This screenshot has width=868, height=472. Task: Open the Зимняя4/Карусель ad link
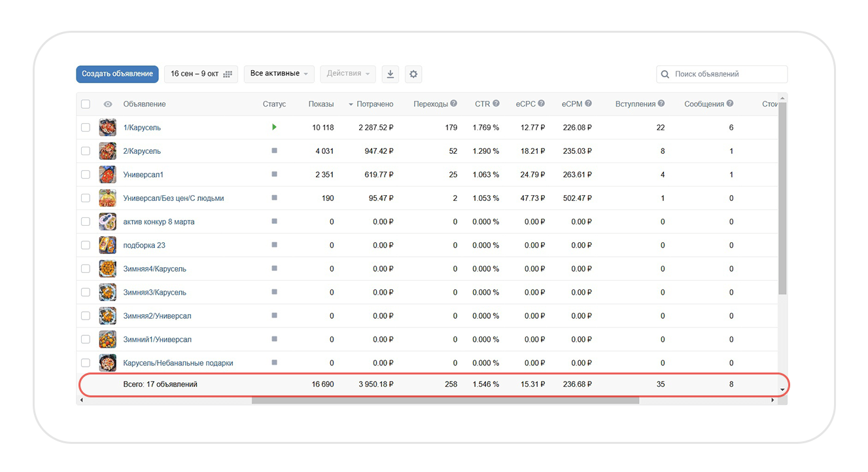coord(154,269)
